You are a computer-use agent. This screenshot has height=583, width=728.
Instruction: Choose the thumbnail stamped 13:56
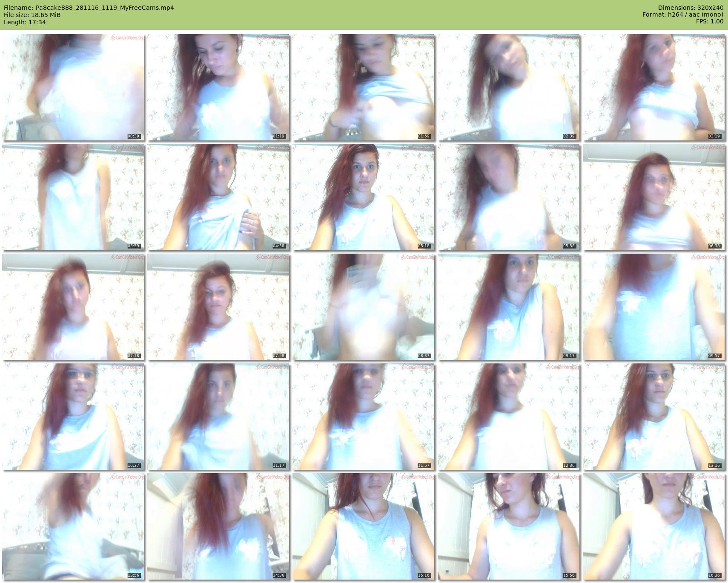(73, 526)
